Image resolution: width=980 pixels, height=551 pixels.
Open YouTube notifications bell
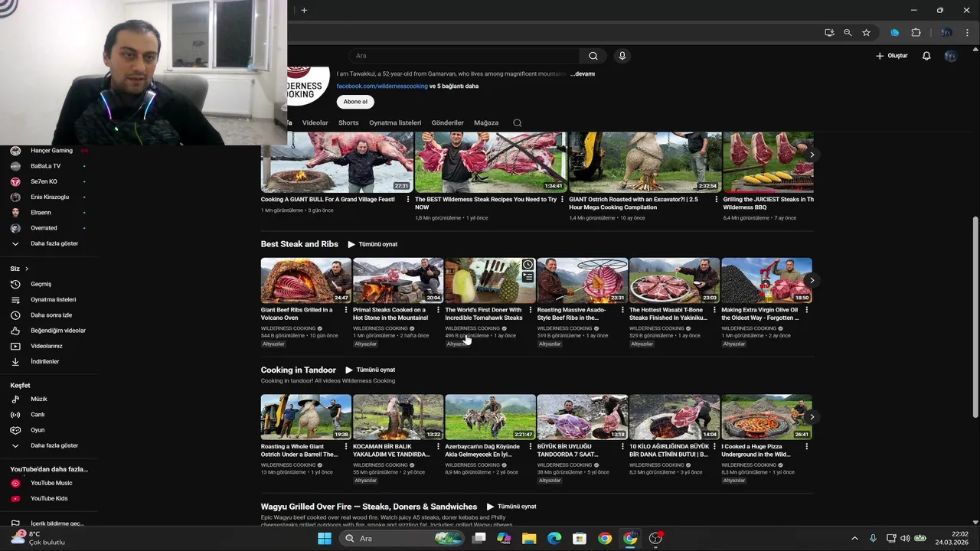tap(926, 56)
